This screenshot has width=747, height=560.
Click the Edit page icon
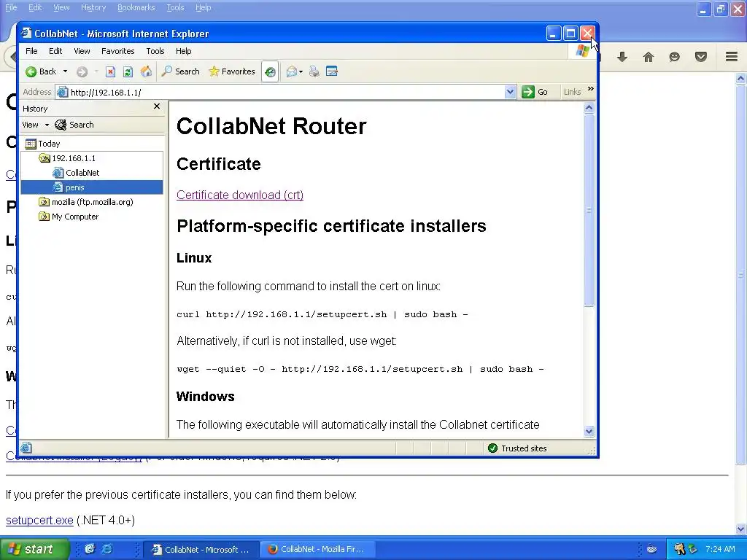click(x=332, y=71)
